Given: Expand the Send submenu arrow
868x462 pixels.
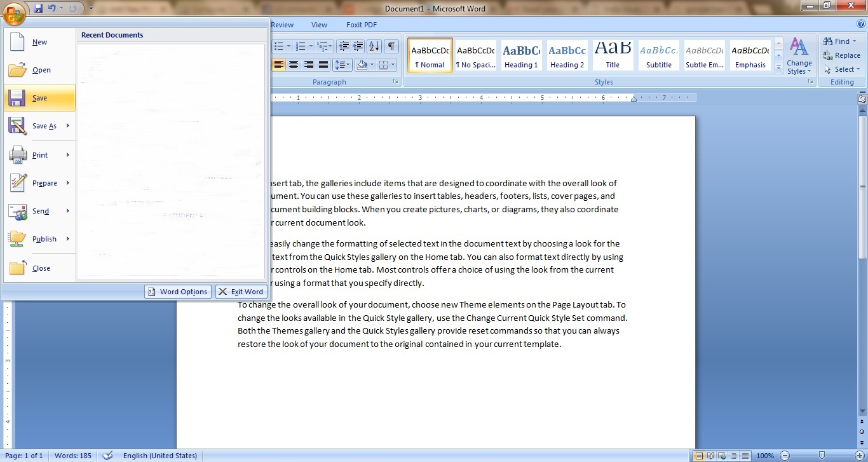Looking at the screenshot, I should [68, 211].
